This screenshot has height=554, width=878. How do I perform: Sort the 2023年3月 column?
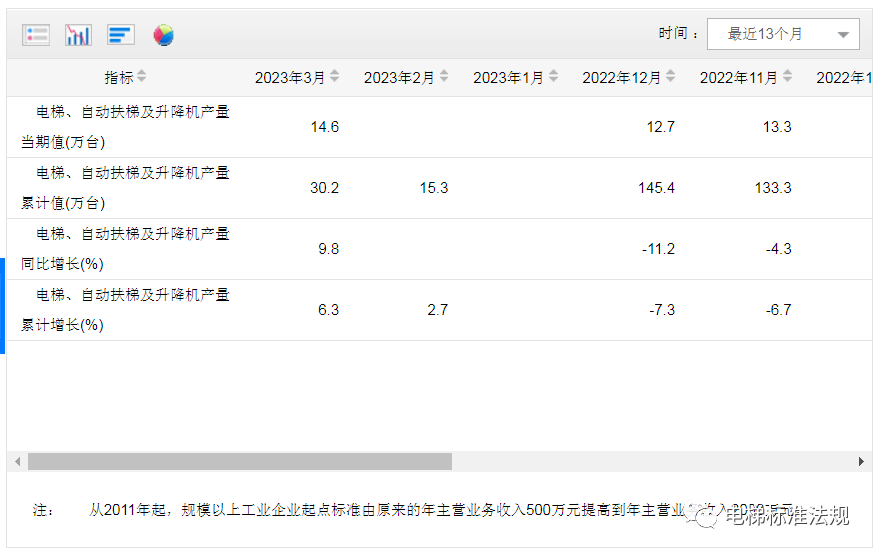tap(334, 77)
